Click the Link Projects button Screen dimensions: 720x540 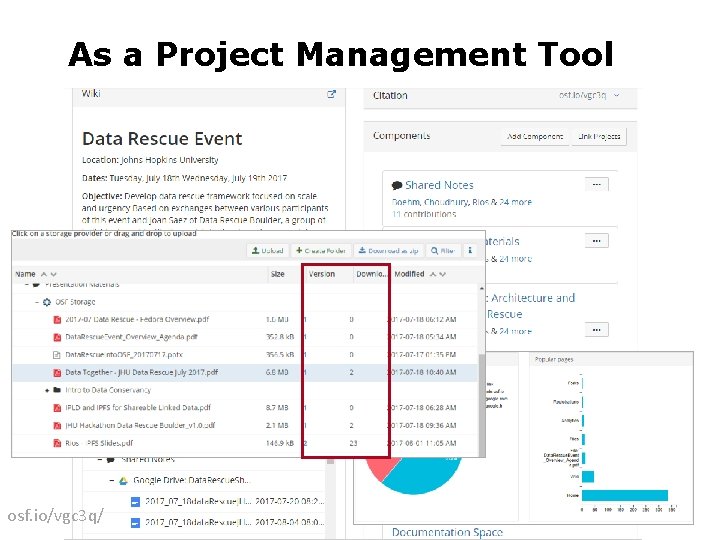tap(599, 136)
